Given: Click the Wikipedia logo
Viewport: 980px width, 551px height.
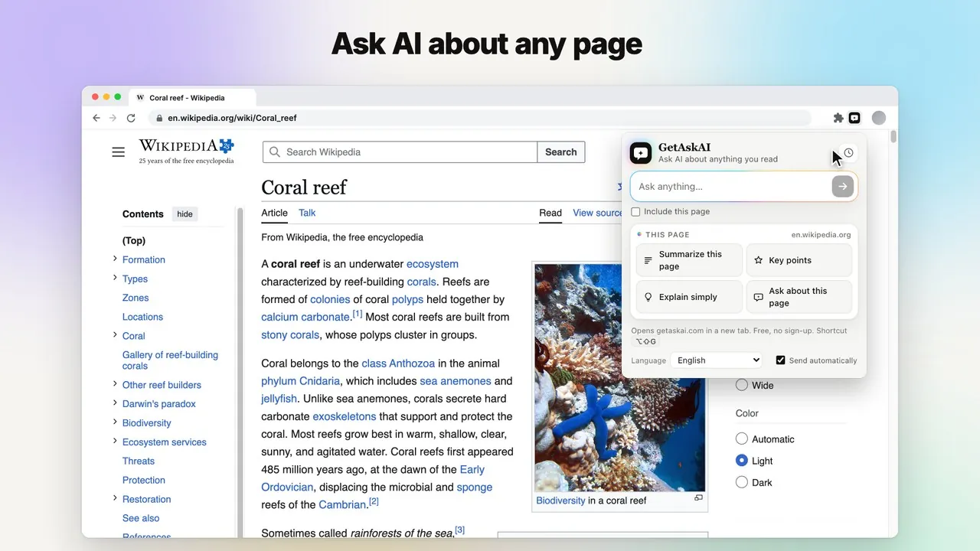Looking at the screenshot, I should [x=186, y=151].
